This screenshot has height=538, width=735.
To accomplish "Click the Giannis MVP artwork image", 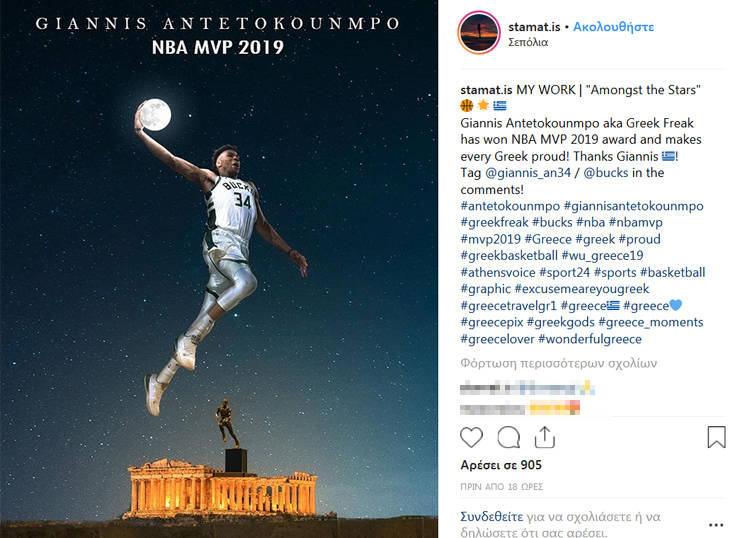I will point(219,269).
